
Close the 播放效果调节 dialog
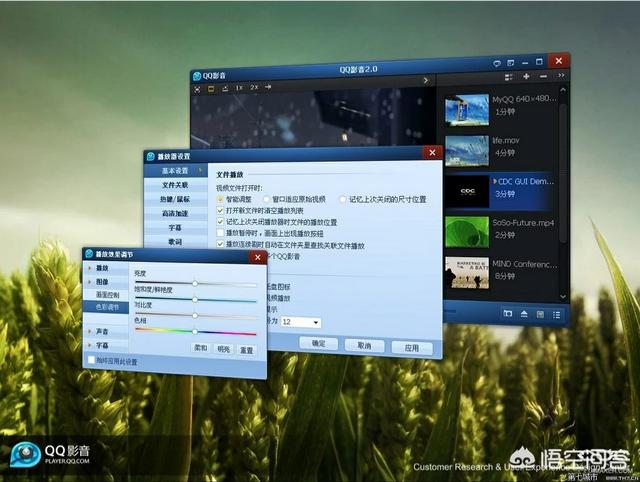click(x=258, y=257)
